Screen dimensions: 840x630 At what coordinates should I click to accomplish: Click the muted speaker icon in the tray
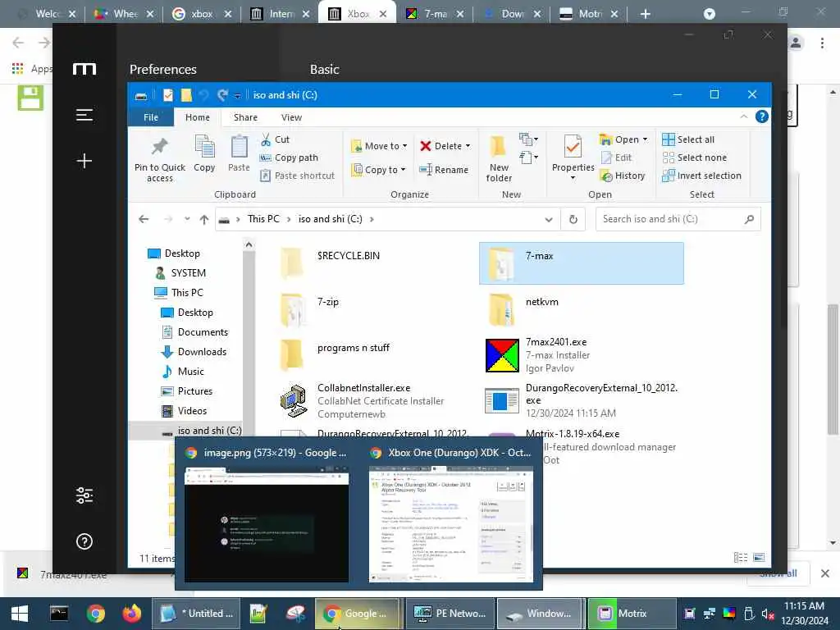768,614
